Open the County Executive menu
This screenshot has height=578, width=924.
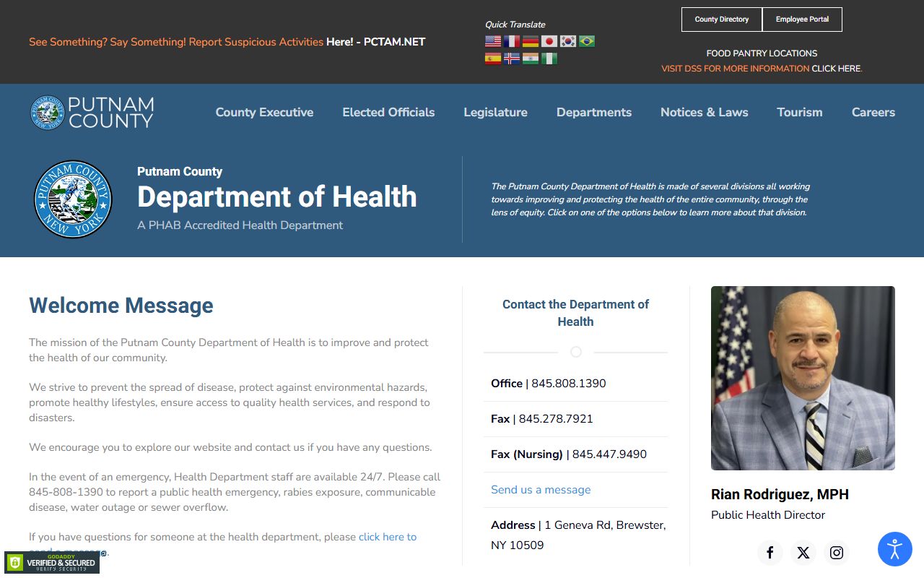click(264, 112)
